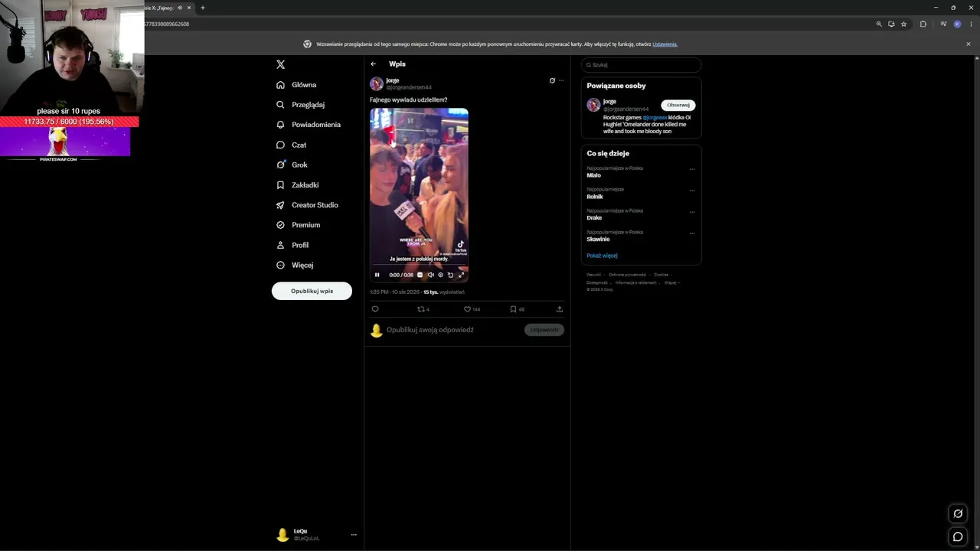Open Creator Studio
This screenshot has width=980, height=551.
pyautogui.click(x=307, y=205)
